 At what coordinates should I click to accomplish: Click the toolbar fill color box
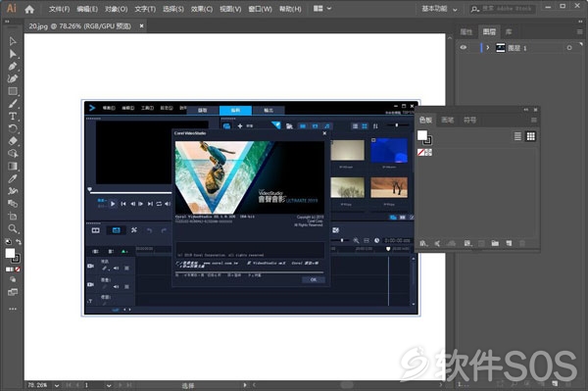[10, 254]
